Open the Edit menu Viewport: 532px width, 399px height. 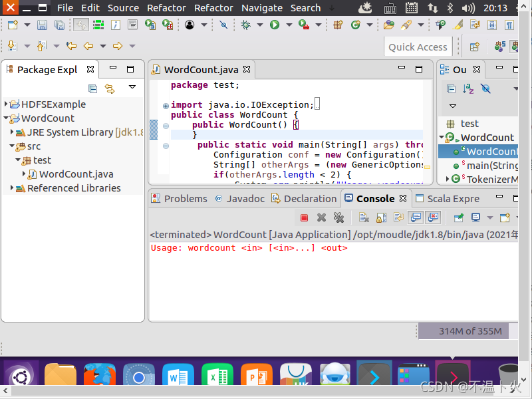tap(90, 8)
